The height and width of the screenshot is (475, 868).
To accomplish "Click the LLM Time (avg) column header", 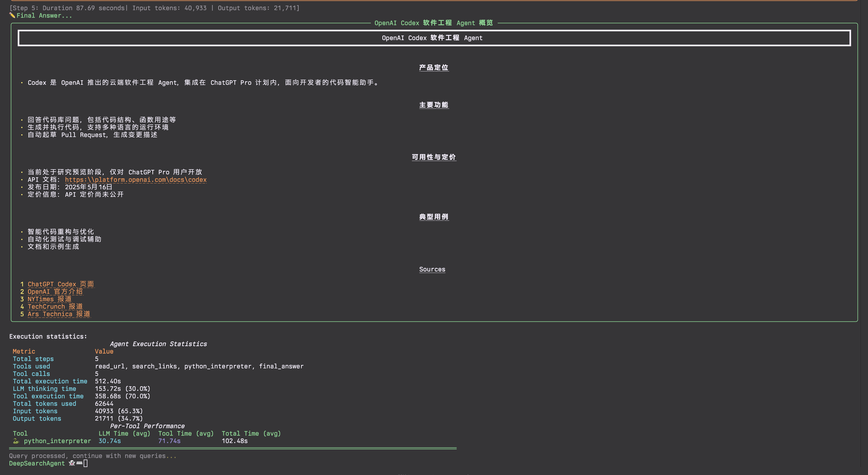I will point(124,433).
